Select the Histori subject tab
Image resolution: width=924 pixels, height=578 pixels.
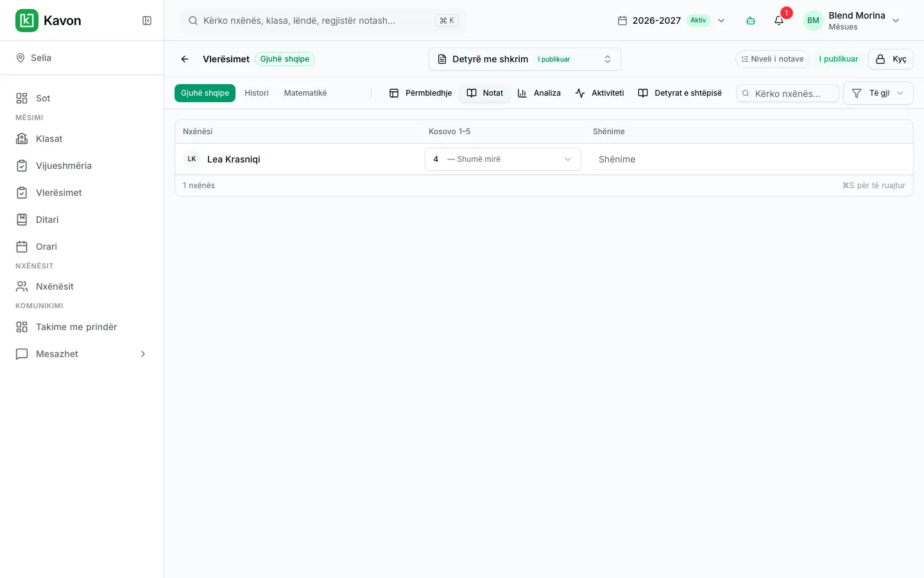click(x=257, y=93)
